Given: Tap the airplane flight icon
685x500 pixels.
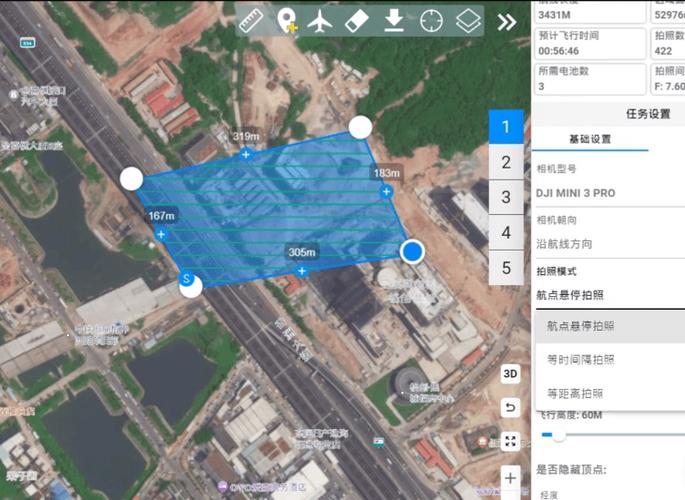Looking at the screenshot, I should [320, 21].
